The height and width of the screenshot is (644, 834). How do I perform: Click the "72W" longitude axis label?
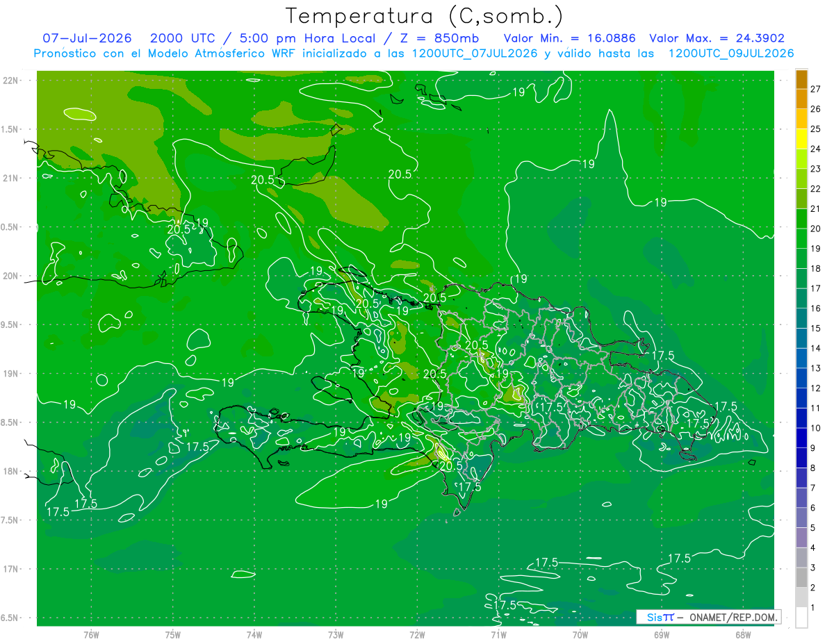[417, 636]
